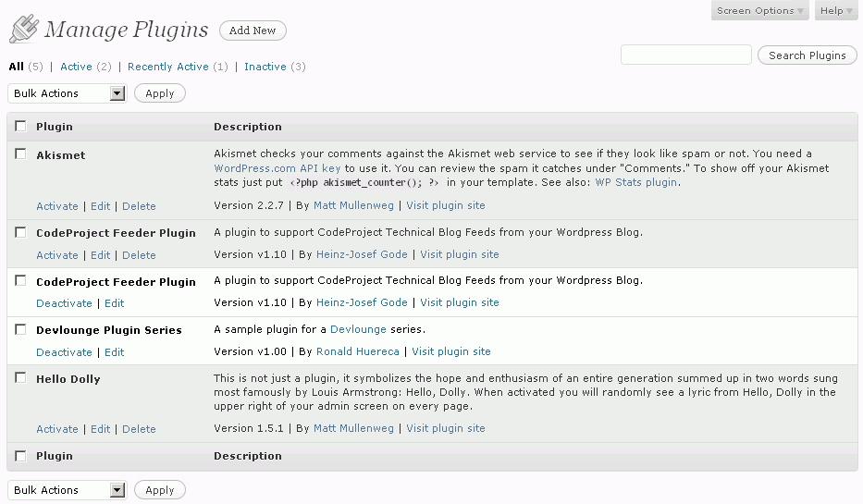Check the Hello Dolly plugin checkbox
The width and height of the screenshot is (863, 504).
21,378
